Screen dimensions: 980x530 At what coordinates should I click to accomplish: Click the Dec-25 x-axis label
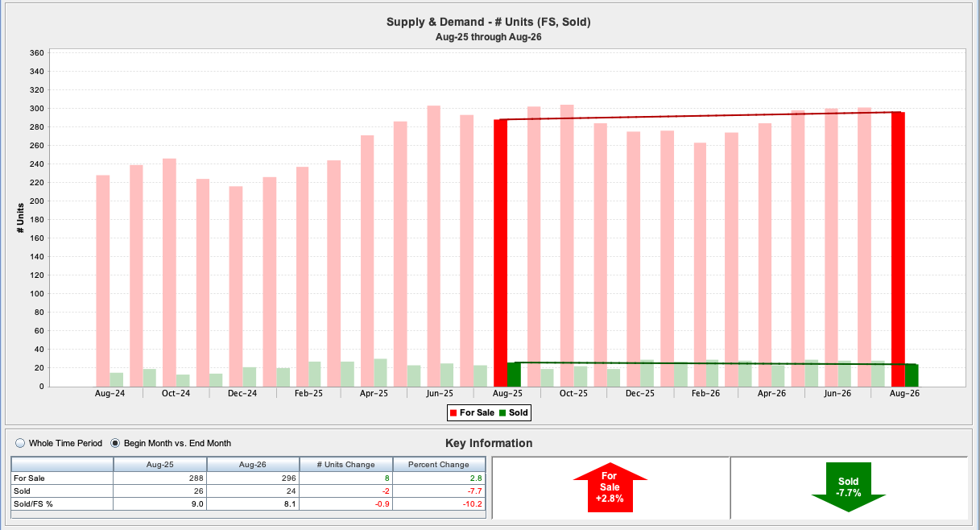coord(639,394)
